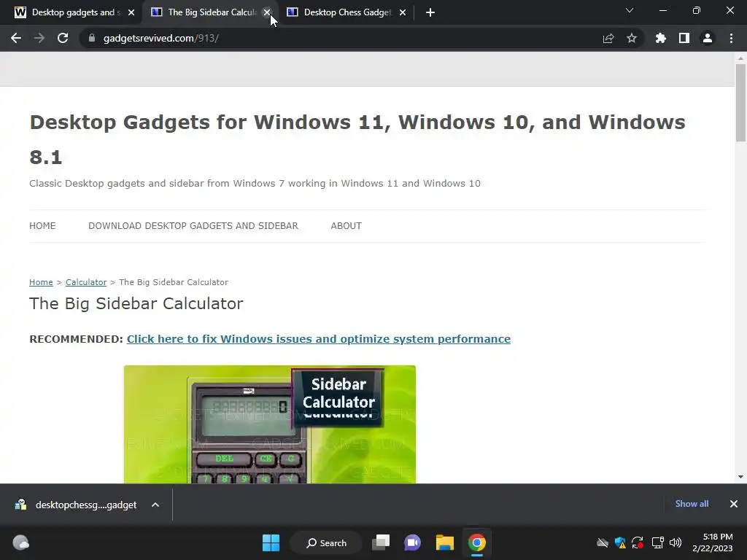The image size is (747, 560).
Task: Follow the Home breadcrumb link
Action: tap(41, 282)
